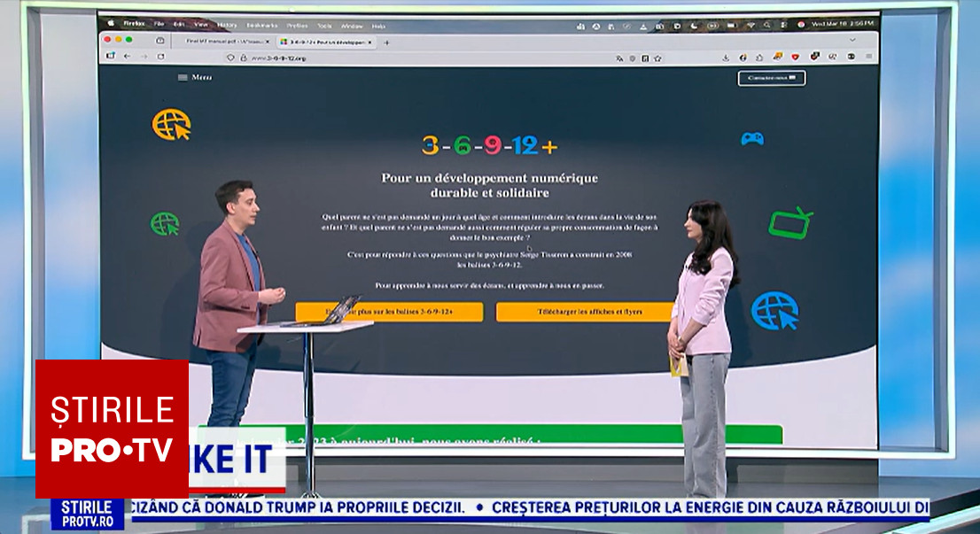Image resolution: width=980 pixels, height=534 pixels.
Task: Click the green television icon
Action: click(789, 222)
